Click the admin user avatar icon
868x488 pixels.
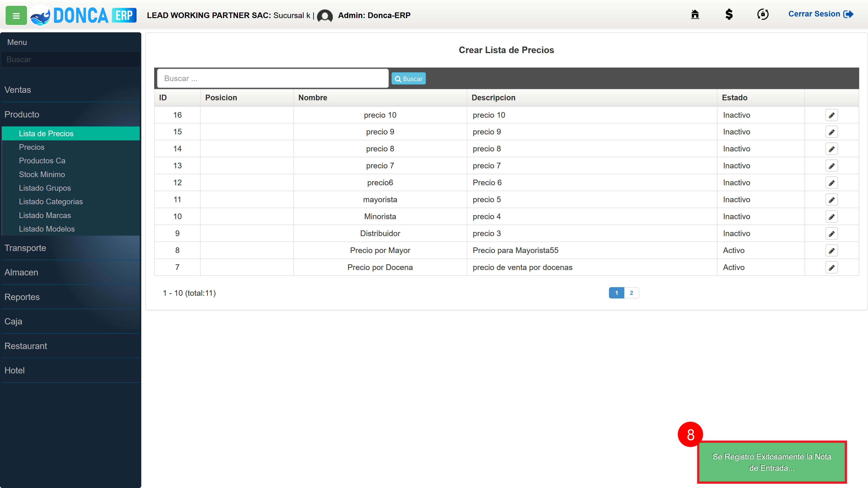(x=325, y=16)
